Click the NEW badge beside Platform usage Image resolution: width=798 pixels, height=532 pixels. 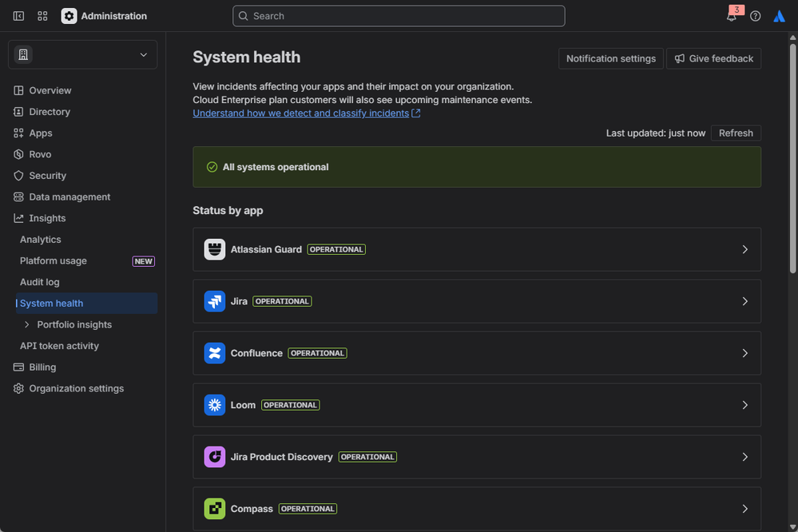click(144, 261)
